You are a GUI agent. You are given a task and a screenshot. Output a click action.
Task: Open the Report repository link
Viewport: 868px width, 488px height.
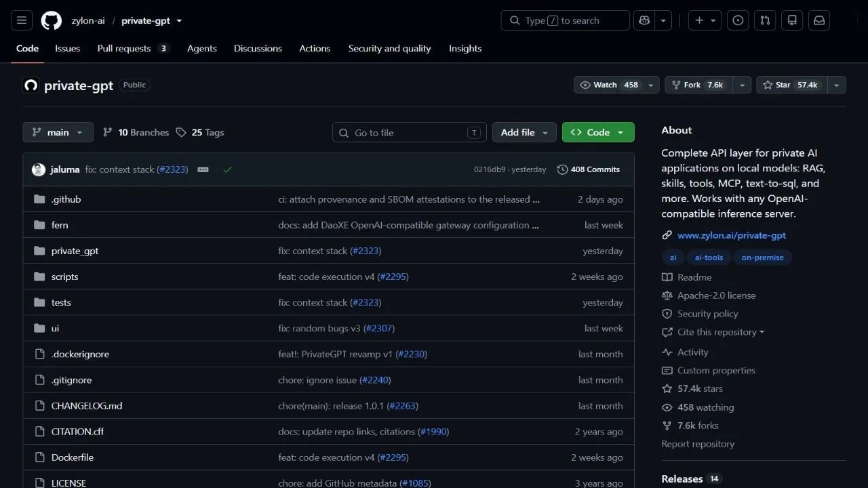pyautogui.click(x=698, y=444)
